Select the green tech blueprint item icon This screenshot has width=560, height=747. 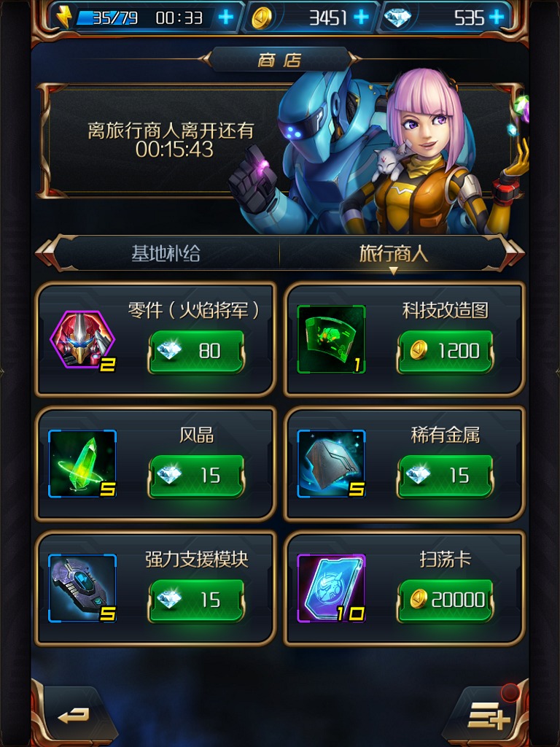[x=331, y=339]
